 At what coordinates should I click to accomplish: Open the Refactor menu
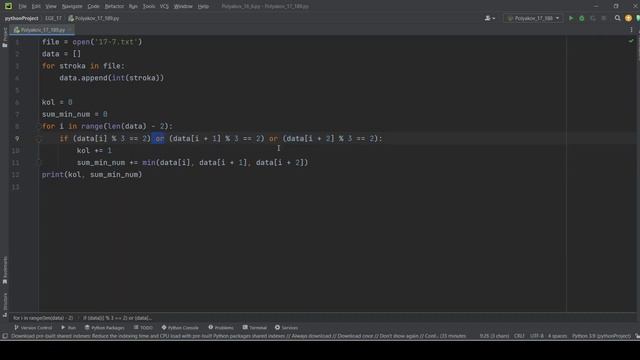point(114,6)
